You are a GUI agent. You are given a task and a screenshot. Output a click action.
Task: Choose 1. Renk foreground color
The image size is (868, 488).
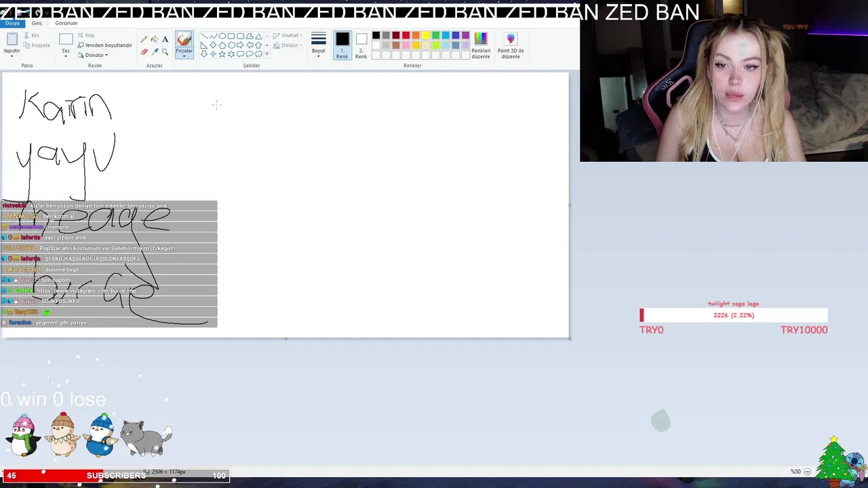pos(342,45)
